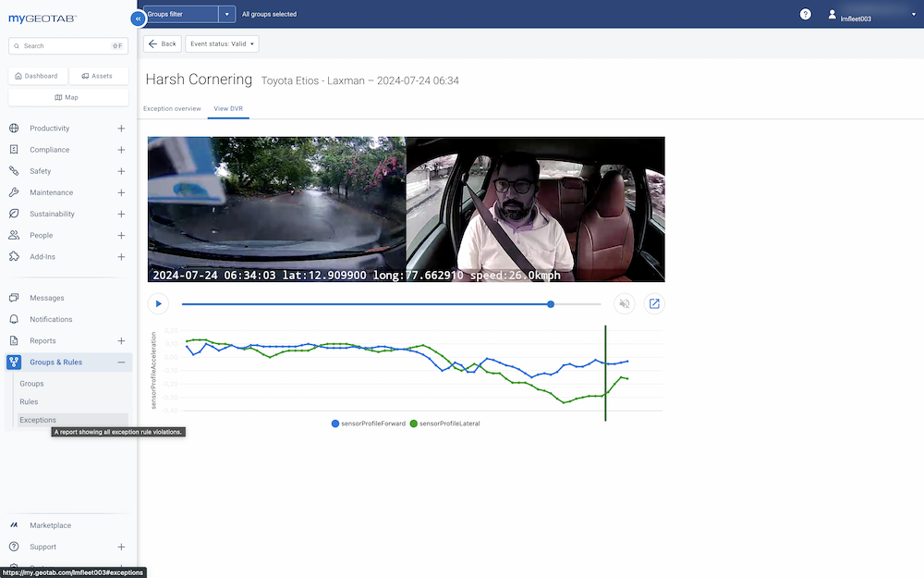The image size is (924, 578).
Task: Click the Add-Ins puzzle icon
Action: coord(14,256)
